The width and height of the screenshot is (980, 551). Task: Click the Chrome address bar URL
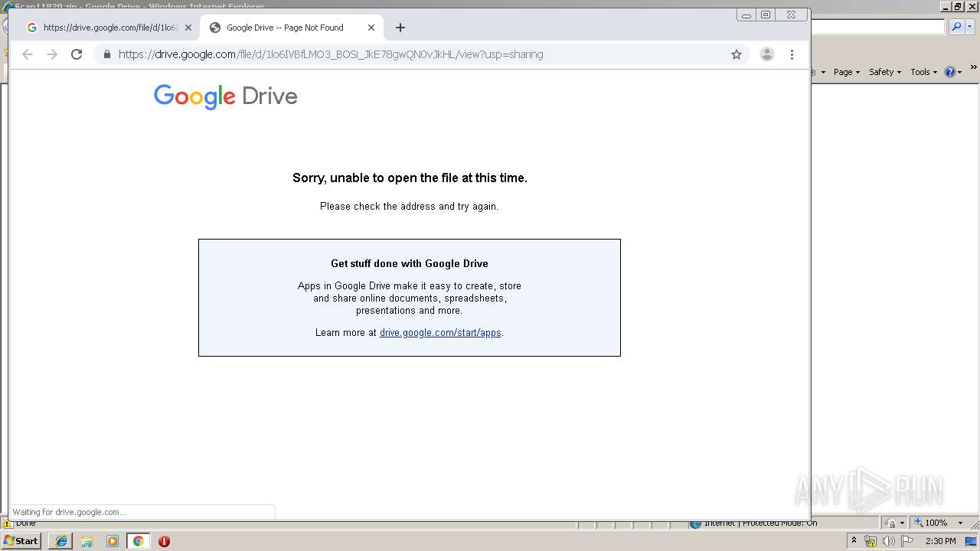coord(331,54)
